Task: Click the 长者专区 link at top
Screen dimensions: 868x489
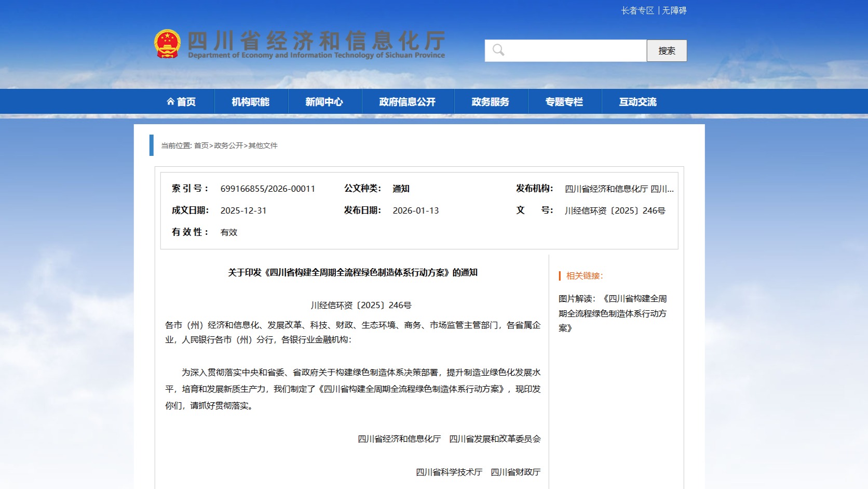Action: [x=638, y=10]
